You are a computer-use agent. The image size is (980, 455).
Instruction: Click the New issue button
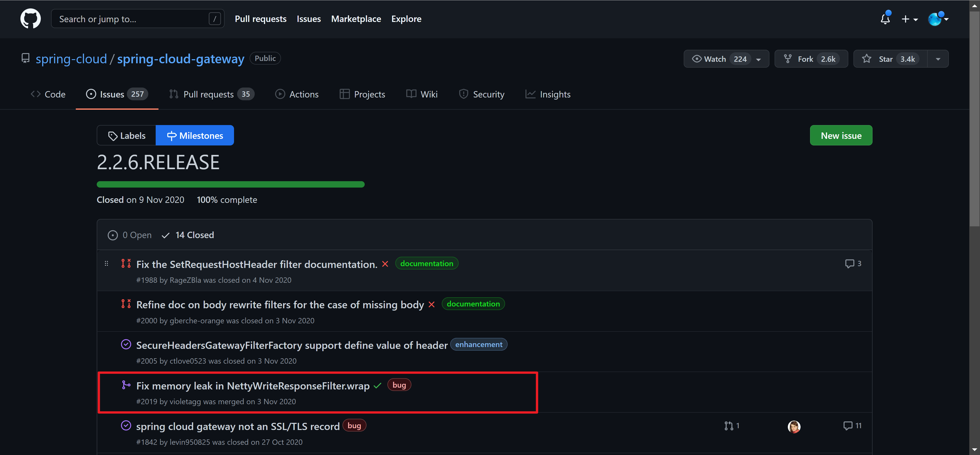pos(841,136)
